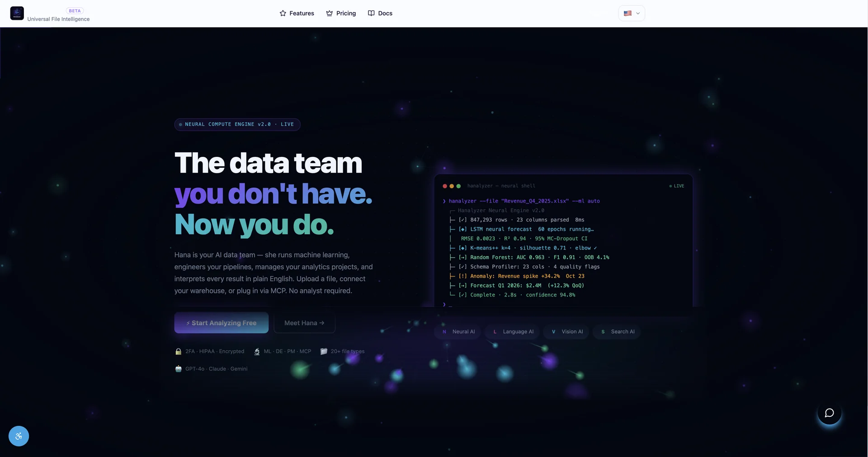Select the Language AI chip
This screenshot has width=868, height=457.
pyautogui.click(x=513, y=332)
